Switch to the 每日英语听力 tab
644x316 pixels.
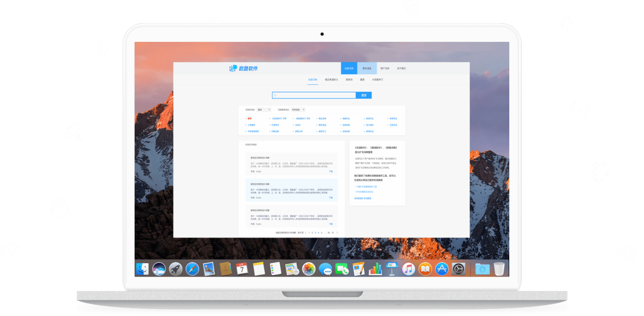[x=331, y=80]
